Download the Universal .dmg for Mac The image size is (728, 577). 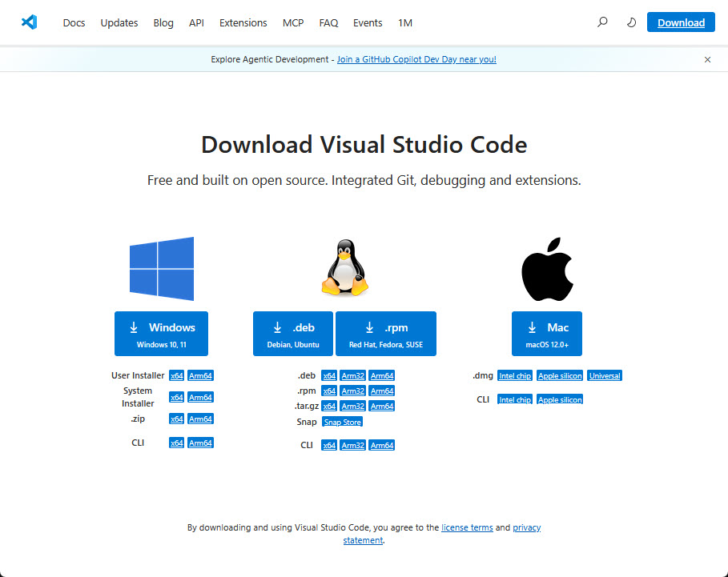coord(605,375)
